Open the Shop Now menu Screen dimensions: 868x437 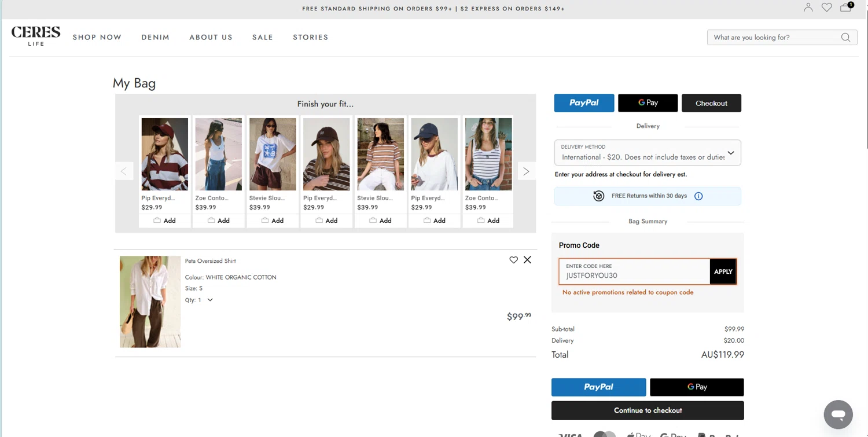(97, 37)
